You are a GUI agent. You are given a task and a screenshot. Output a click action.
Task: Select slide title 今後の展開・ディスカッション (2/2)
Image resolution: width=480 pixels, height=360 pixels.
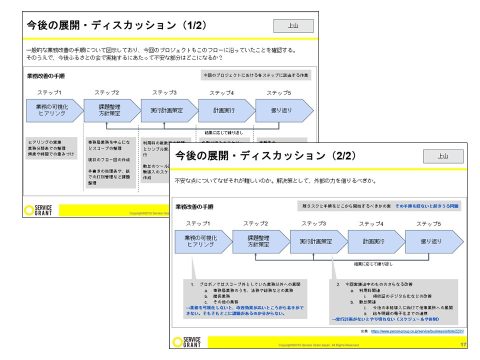tap(266, 156)
